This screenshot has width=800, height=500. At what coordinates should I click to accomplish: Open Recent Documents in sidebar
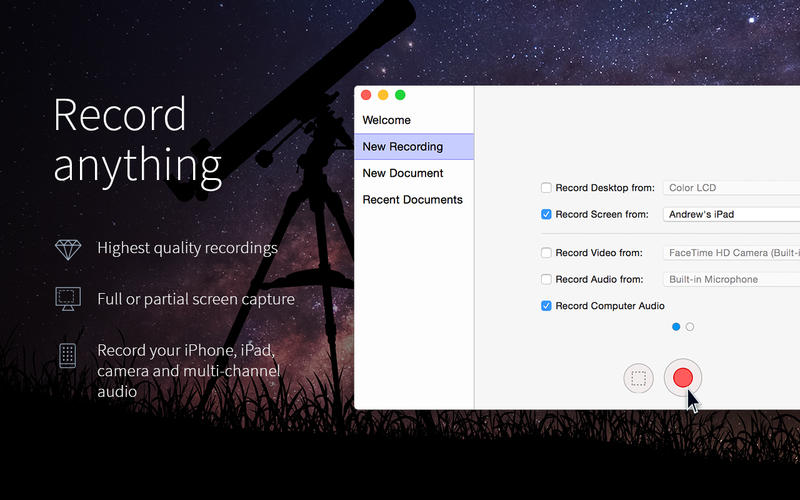coord(412,200)
